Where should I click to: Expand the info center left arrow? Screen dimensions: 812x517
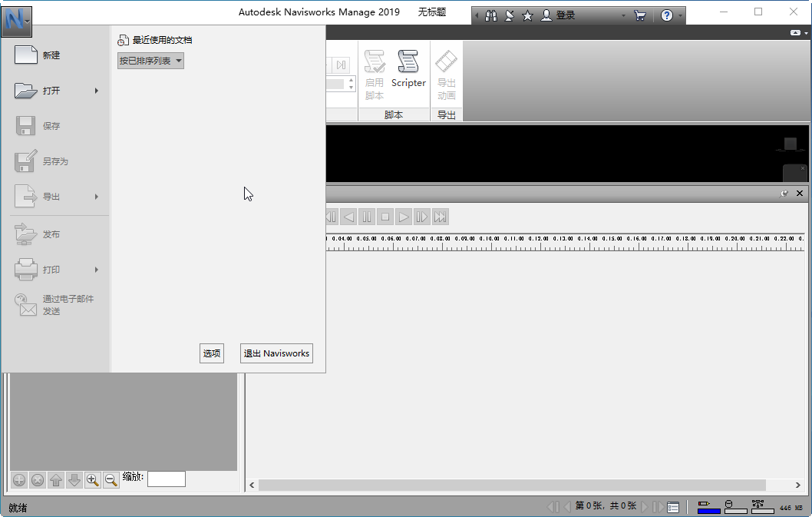click(477, 15)
